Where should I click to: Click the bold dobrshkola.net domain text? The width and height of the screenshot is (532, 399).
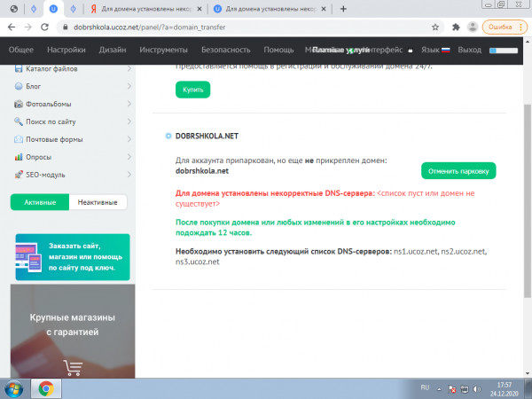point(202,171)
